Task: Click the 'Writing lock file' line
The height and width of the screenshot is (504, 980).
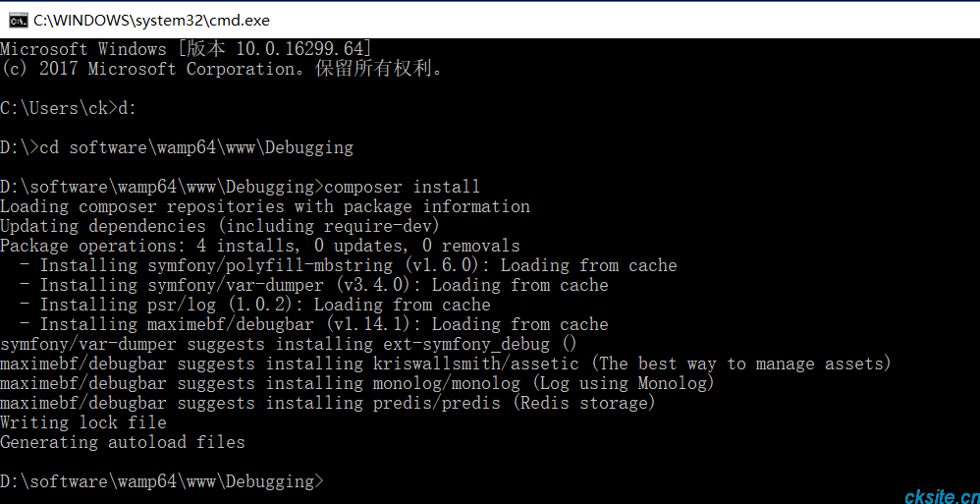Action: click(83, 422)
